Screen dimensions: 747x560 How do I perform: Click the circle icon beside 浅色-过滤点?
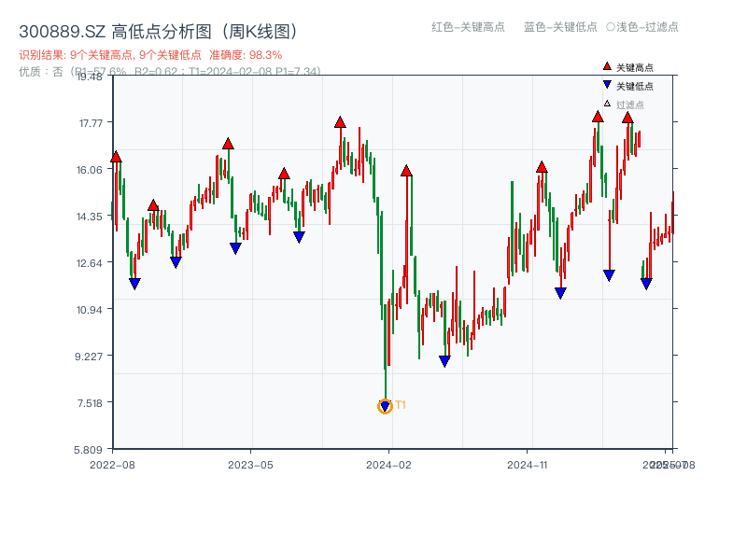pos(611,27)
